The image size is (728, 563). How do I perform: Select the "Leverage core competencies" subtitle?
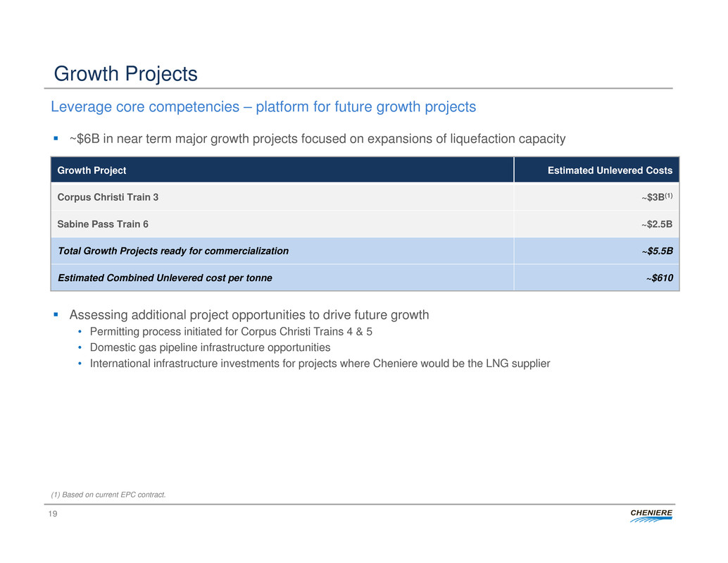click(x=263, y=107)
